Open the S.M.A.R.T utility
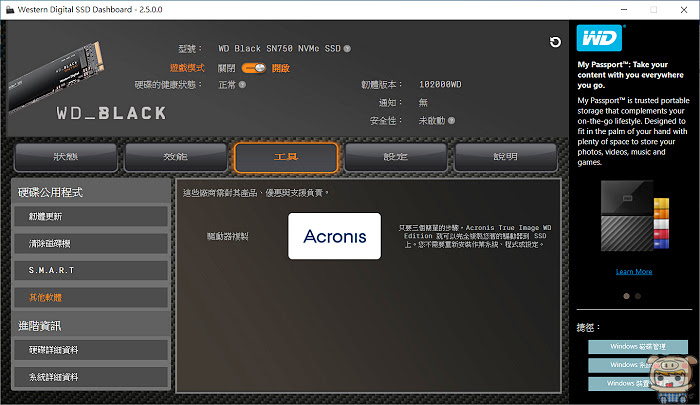The height and width of the screenshot is (405, 700). pos(91,271)
